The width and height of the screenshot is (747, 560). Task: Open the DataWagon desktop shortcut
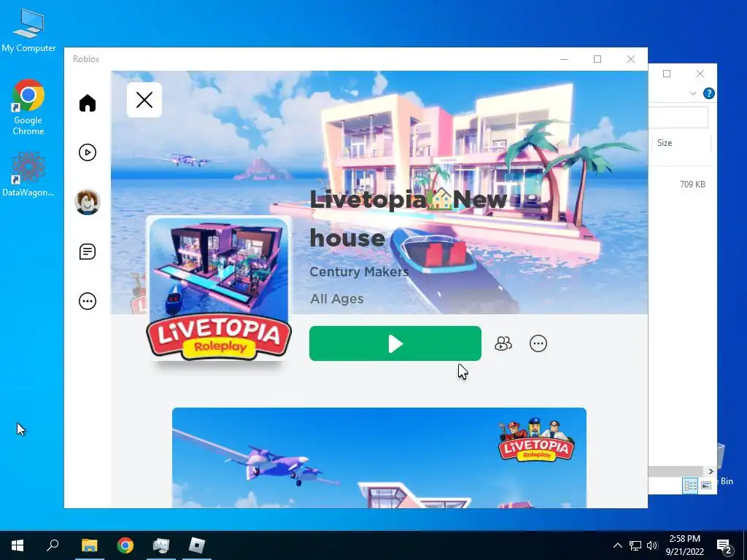coord(28,174)
